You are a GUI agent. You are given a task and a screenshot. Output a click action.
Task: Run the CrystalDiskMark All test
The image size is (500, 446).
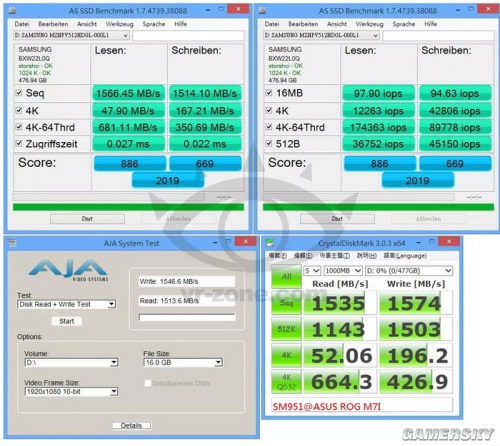point(286,276)
